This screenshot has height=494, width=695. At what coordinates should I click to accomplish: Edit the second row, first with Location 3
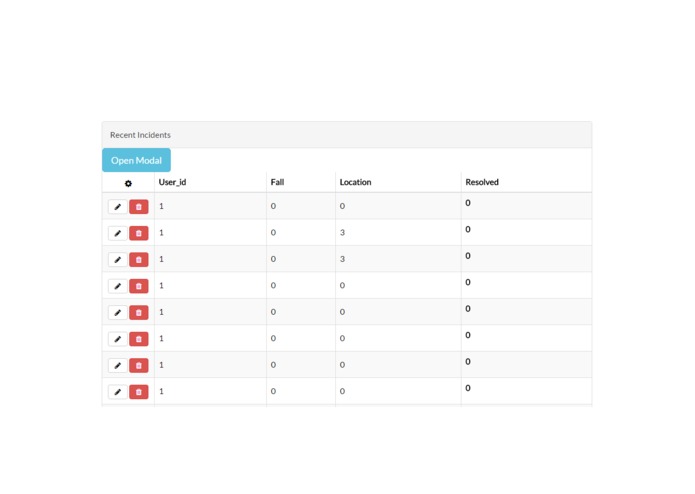click(117, 233)
